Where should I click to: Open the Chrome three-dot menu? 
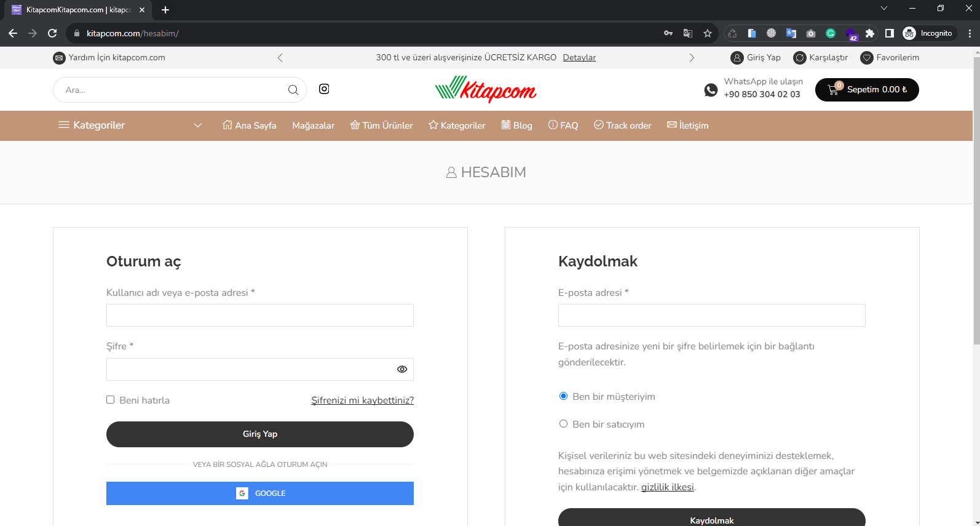coord(970,33)
